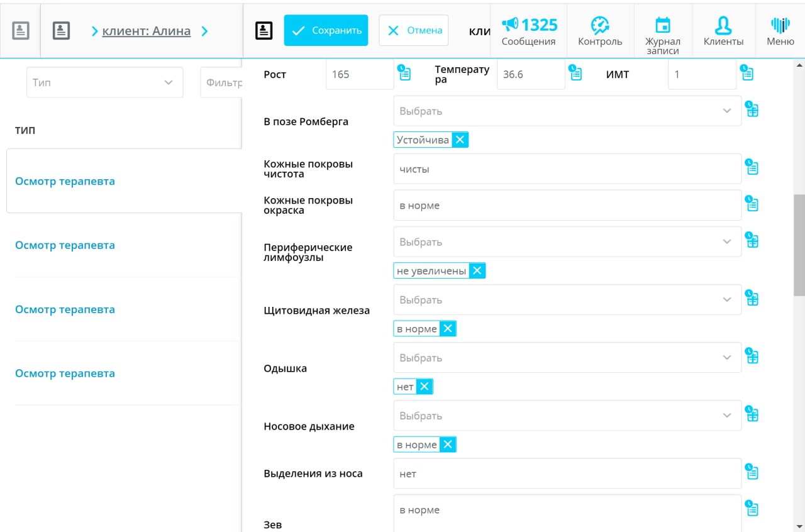The width and height of the screenshot is (805, 532).
Task: Expand the Тип filter dropdown
Action: pos(104,82)
